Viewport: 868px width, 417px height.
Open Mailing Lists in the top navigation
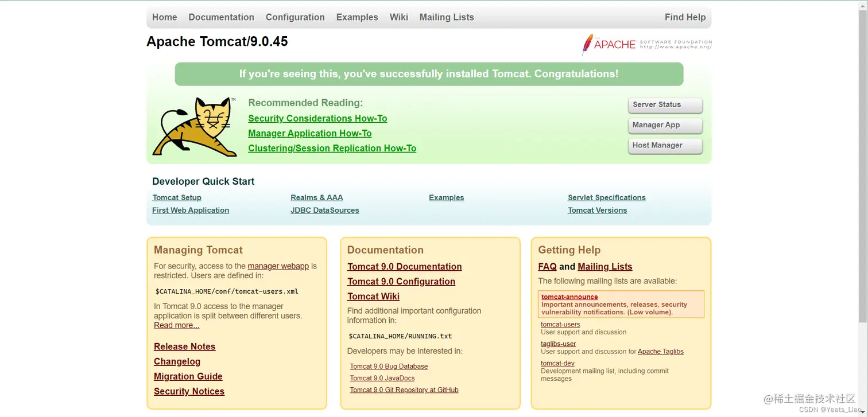pos(447,17)
